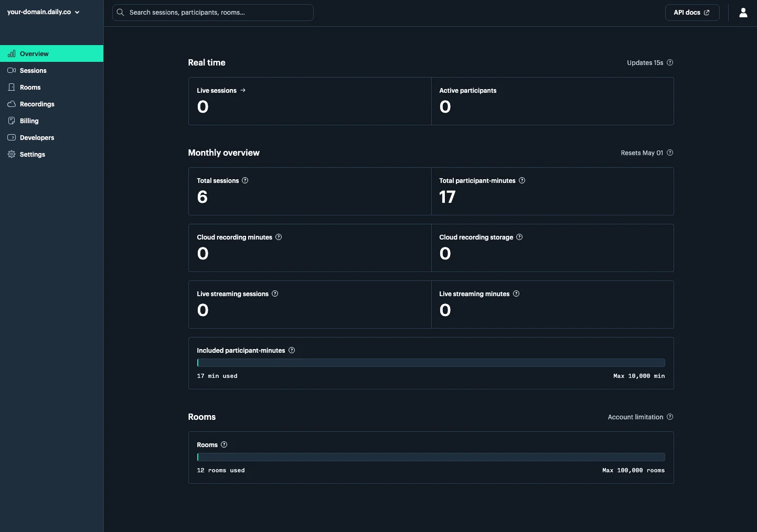The width and height of the screenshot is (757, 532).
Task: Click help icon next to Updates 15s
Action: click(x=670, y=62)
